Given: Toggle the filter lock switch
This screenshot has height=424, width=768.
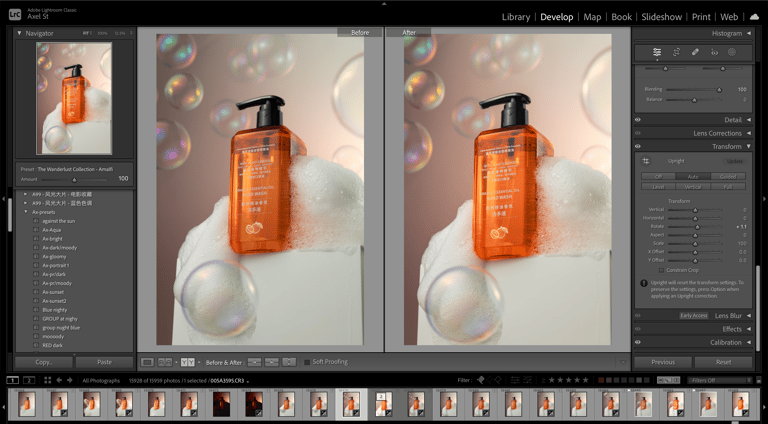Looking at the screenshot, I should tap(759, 380).
